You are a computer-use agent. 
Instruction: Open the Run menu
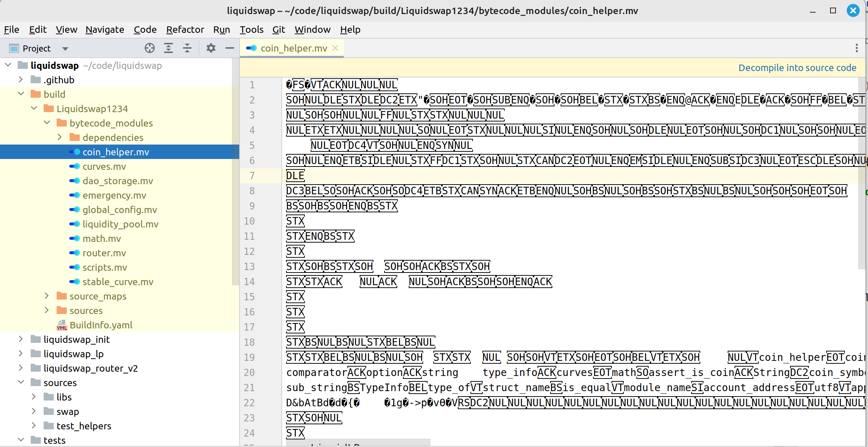point(222,30)
